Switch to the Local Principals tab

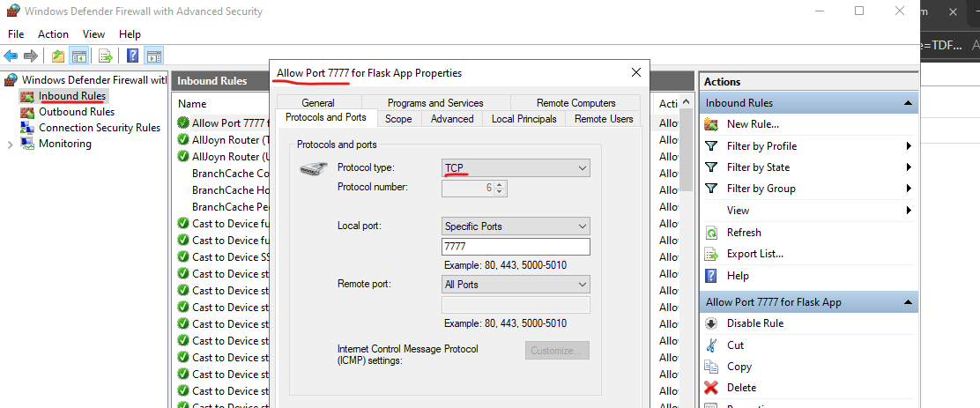[x=523, y=119]
